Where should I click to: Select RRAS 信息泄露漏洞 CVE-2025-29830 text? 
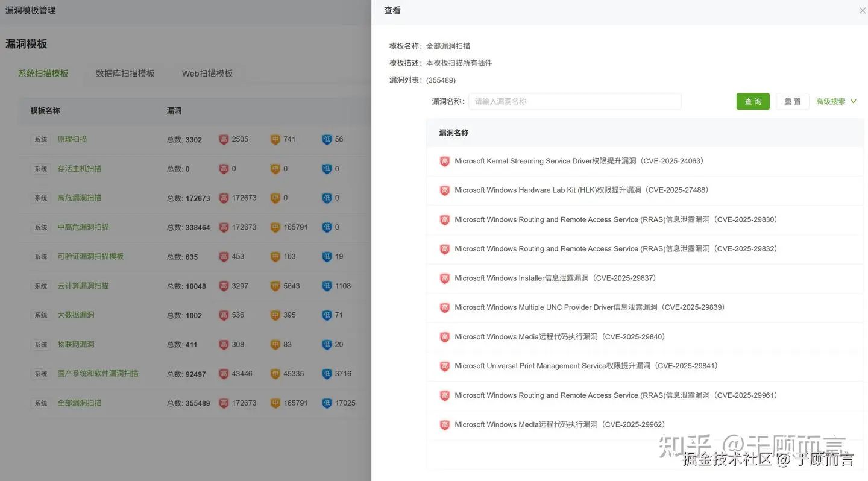point(616,220)
